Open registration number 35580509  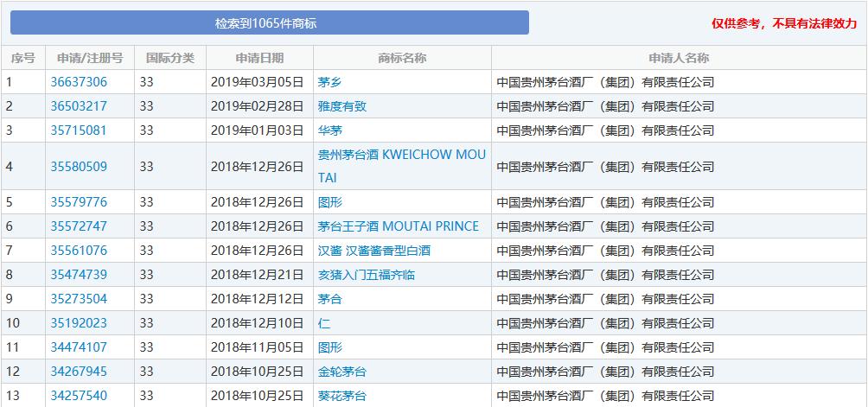coord(79,167)
